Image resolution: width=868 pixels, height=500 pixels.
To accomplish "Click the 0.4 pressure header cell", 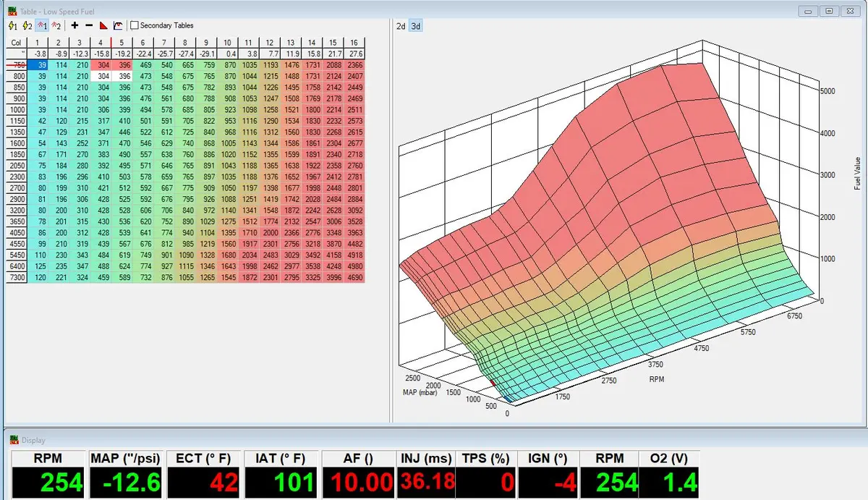I will click(x=227, y=53).
